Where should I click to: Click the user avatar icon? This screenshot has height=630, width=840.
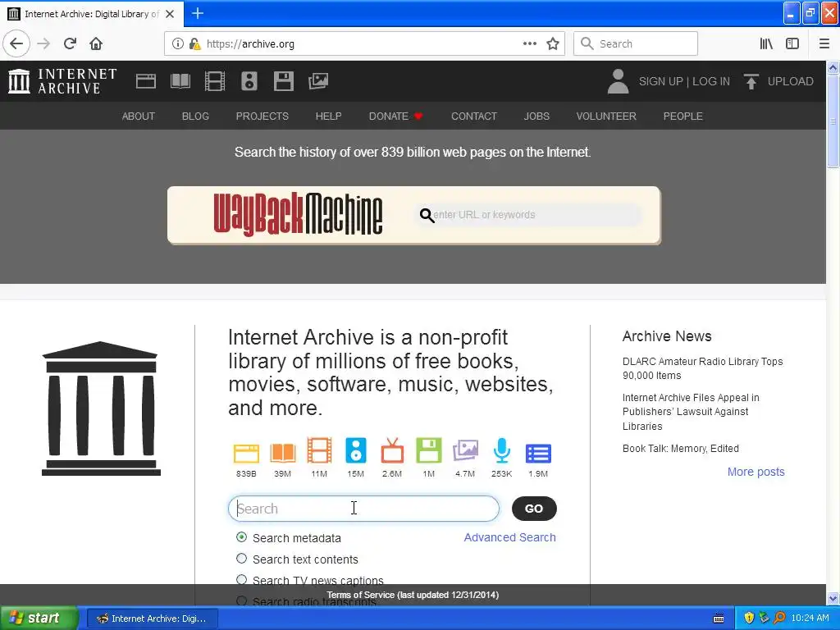point(618,81)
